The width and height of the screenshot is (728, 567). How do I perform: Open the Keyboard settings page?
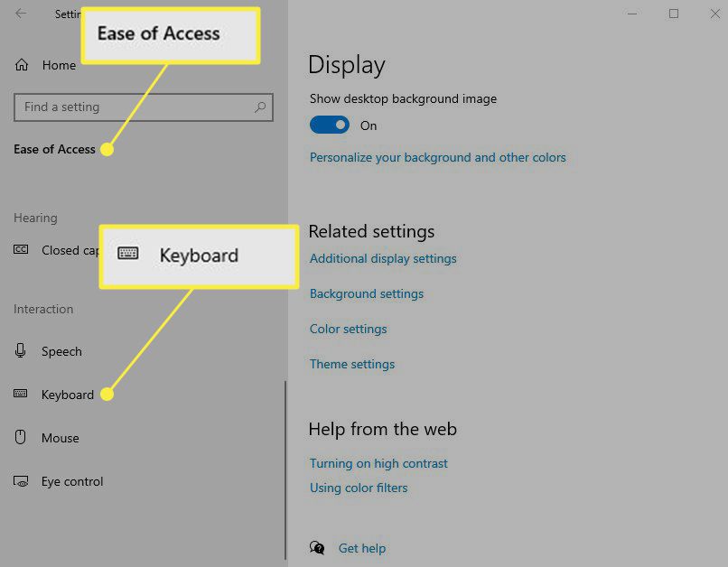point(67,395)
